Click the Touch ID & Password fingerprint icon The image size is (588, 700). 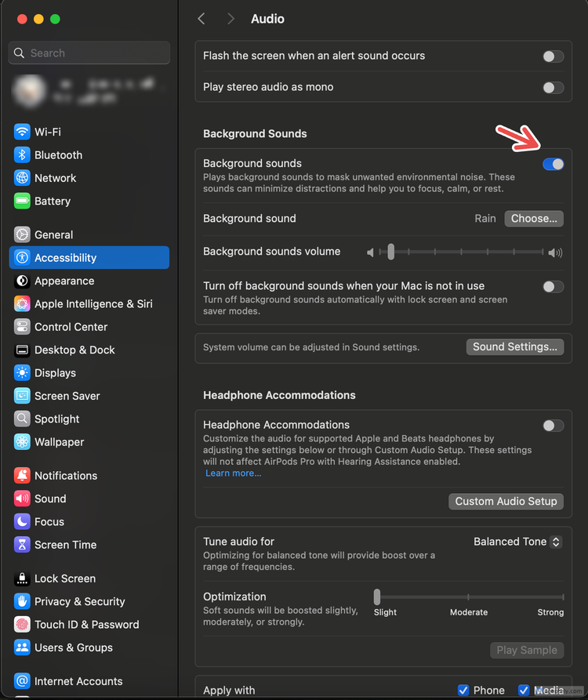coord(22,625)
